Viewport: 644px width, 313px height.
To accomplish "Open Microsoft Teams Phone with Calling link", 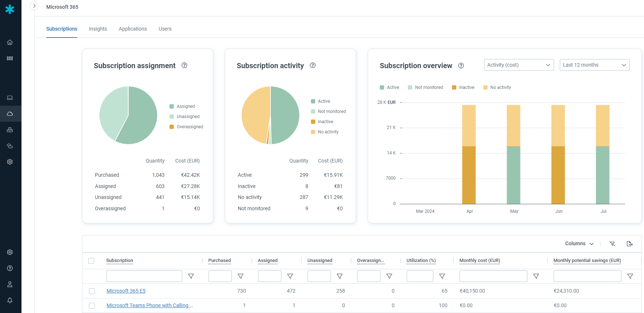I will click(x=150, y=305).
